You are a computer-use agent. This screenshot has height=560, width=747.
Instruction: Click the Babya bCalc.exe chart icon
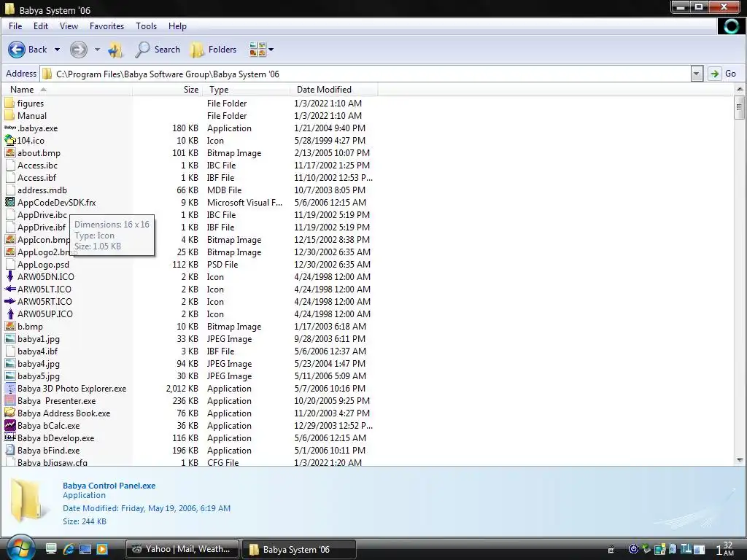(x=9, y=425)
